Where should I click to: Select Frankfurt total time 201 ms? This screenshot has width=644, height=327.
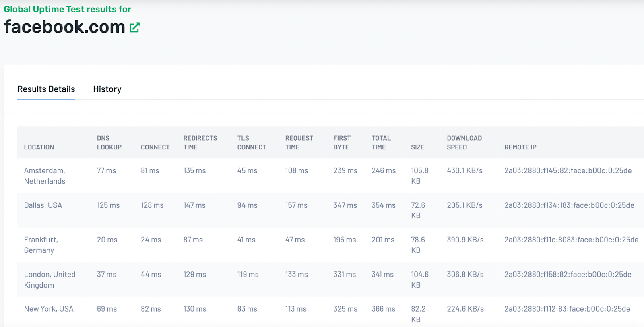(x=383, y=240)
